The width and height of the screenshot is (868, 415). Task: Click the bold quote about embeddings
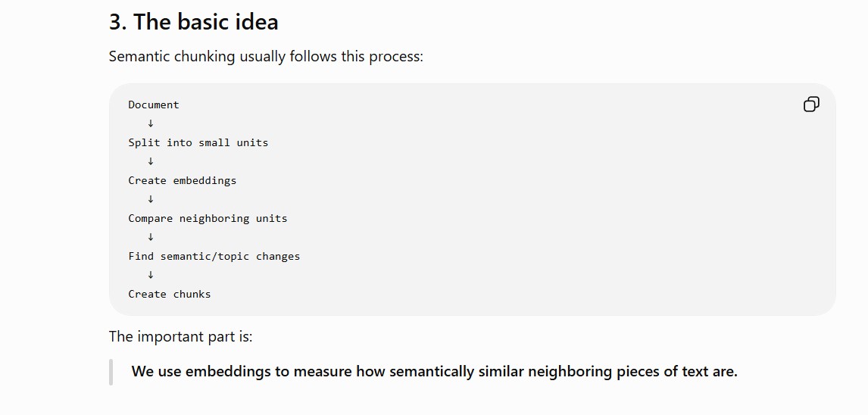coord(434,371)
